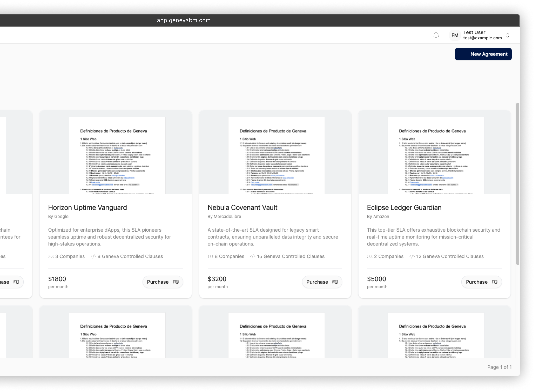The image size is (535, 392).
Task: Click the Eclipse Ledger Guardian description paragraph
Action: tap(433, 237)
